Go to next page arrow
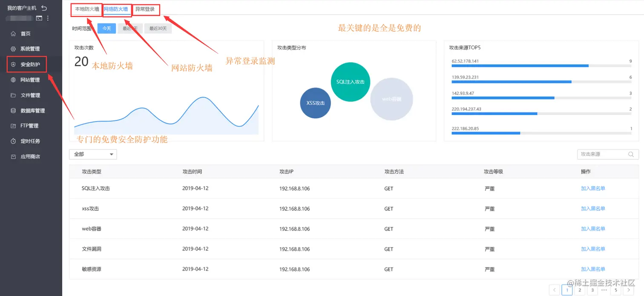The width and height of the screenshot is (644, 296). click(628, 290)
